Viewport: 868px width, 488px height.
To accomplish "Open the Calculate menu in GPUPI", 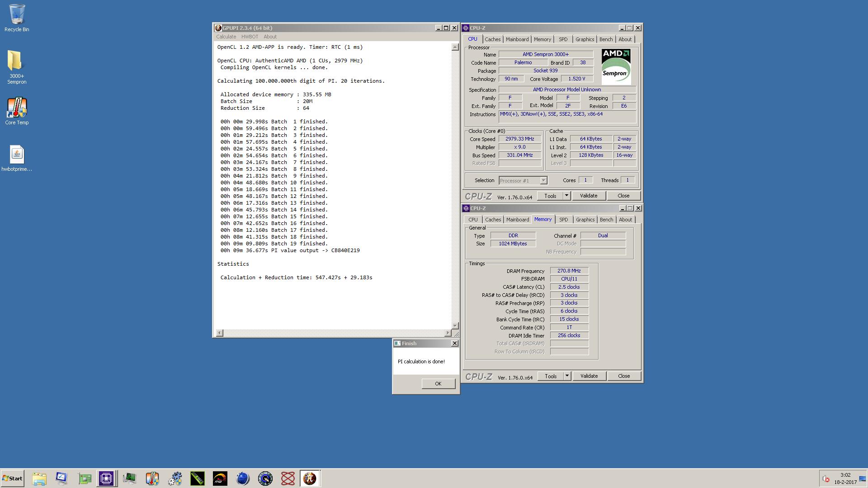I will tap(226, 37).
